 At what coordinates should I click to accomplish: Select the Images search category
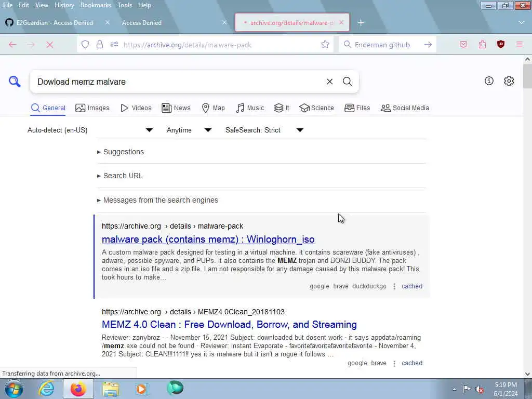coord(92,108)
